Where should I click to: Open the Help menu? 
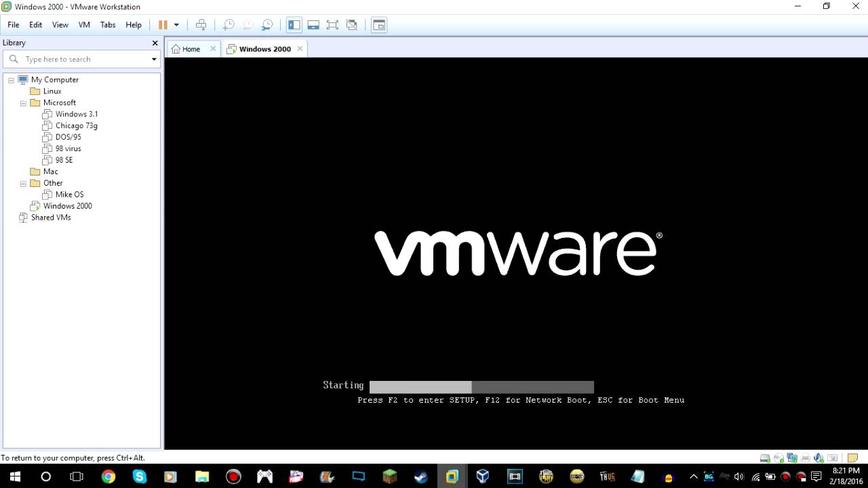134,25
